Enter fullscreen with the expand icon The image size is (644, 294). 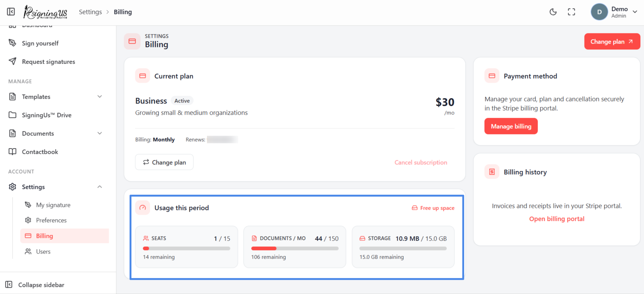coord(572,12)
